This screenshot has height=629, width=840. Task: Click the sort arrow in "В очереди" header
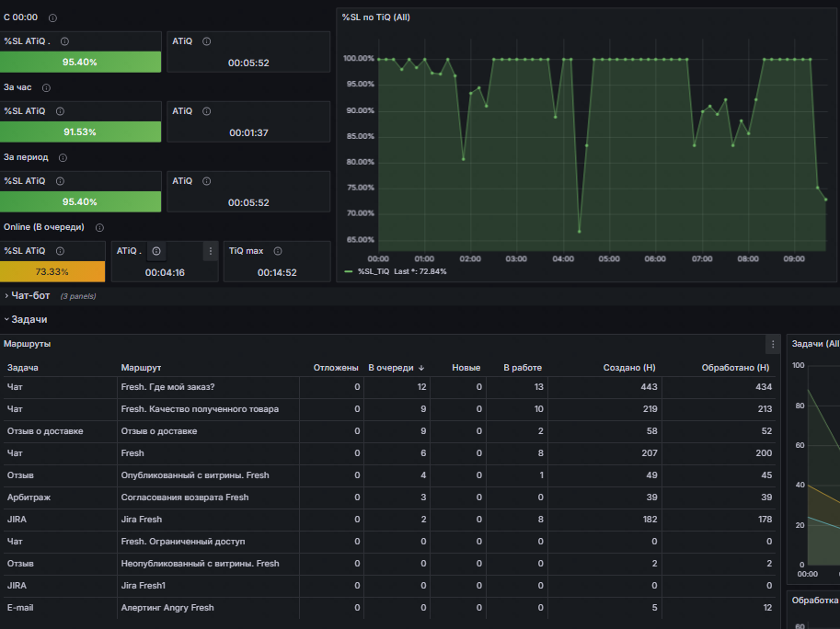point(421,368)
